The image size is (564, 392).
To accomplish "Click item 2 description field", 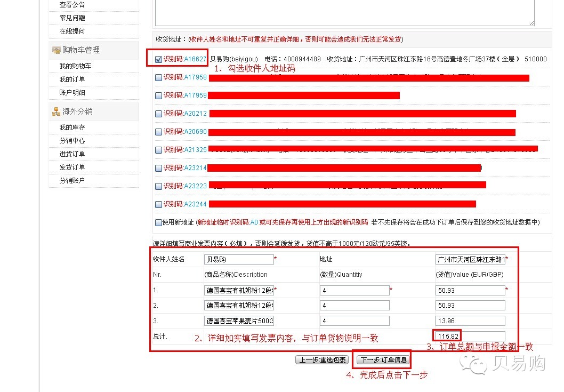I will click(x=239, y=306).
